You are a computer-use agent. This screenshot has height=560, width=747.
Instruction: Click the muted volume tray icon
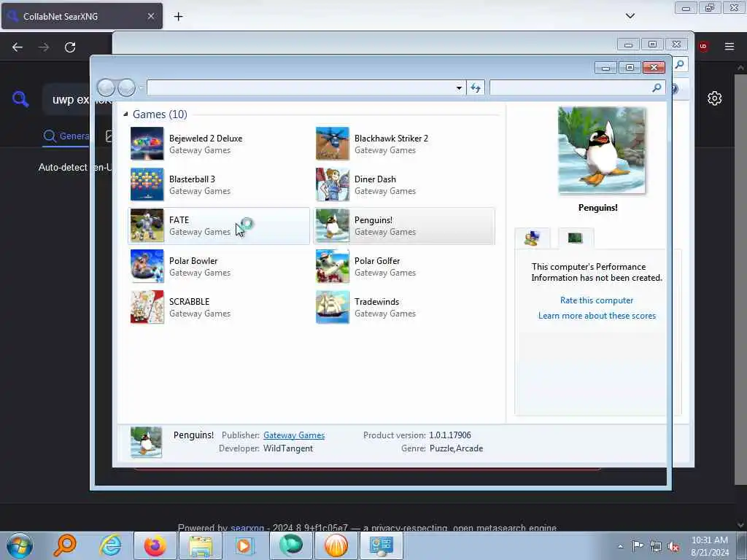(x=673, y=546)
